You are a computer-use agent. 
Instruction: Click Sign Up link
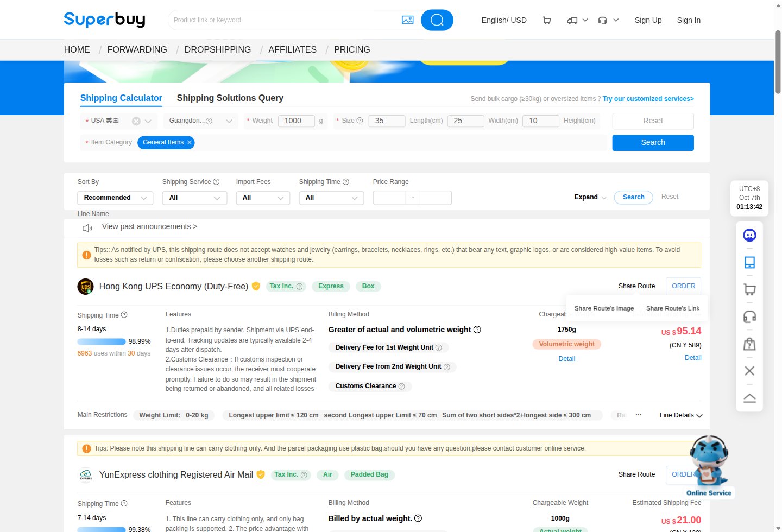coord(648,20)
